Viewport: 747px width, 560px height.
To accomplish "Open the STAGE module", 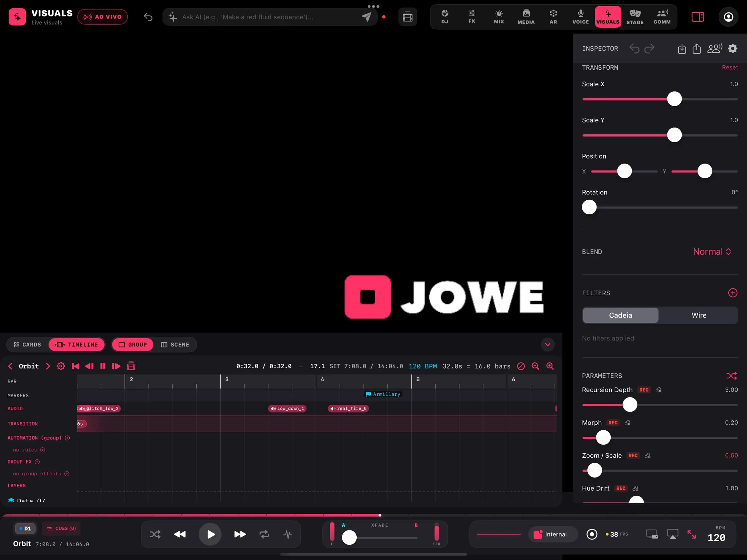I will 635,16.
